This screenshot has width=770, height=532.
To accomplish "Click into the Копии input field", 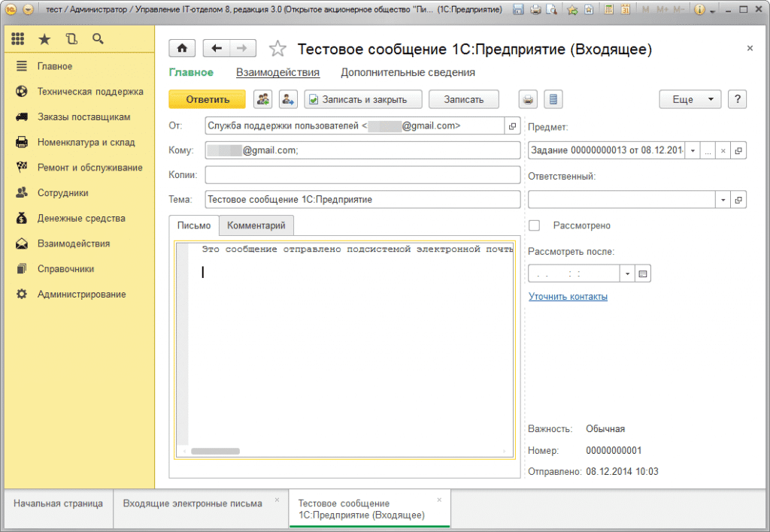I will 363,175.
